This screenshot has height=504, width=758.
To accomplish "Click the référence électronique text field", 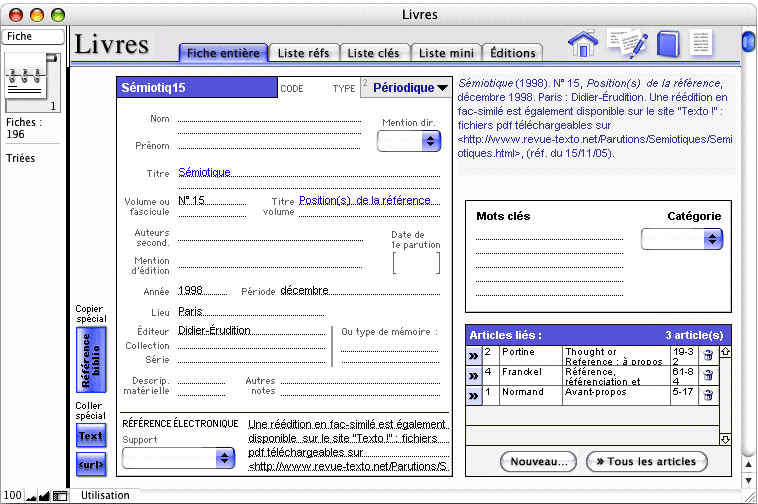I will pos(348,445).
